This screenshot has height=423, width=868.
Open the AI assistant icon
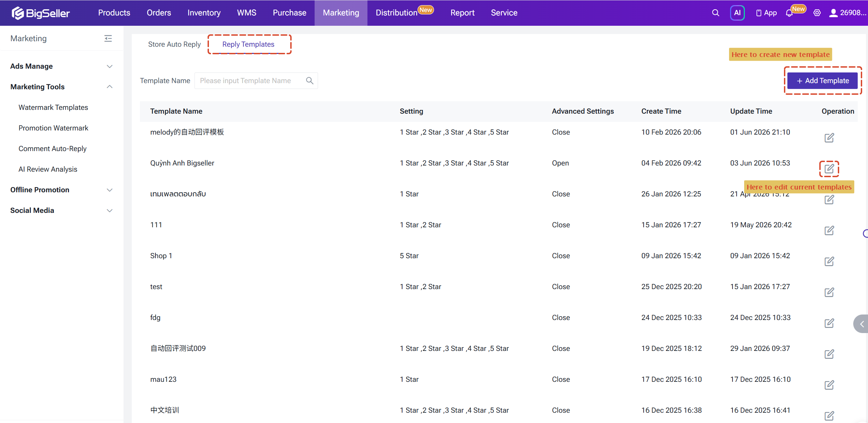click(x=737, y=13)
